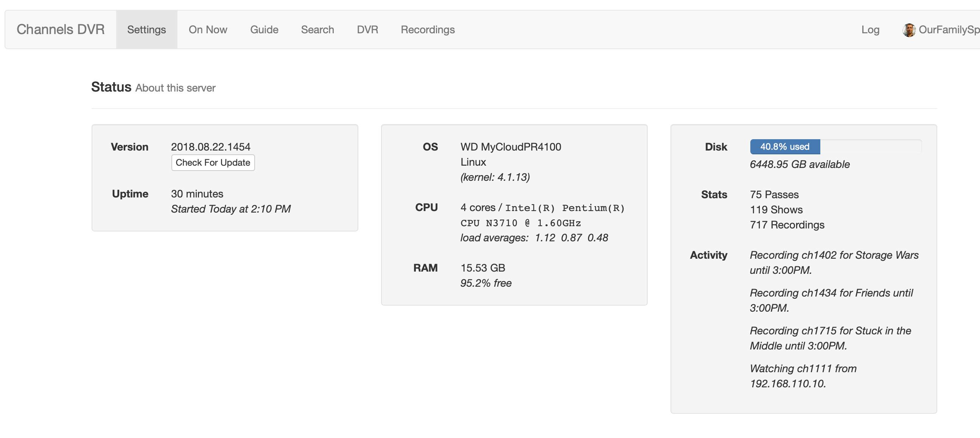The height and width of the screenshot is (438, 980).
Task: Click the 717 Recordings stat
Action: (x=787, y=225)
